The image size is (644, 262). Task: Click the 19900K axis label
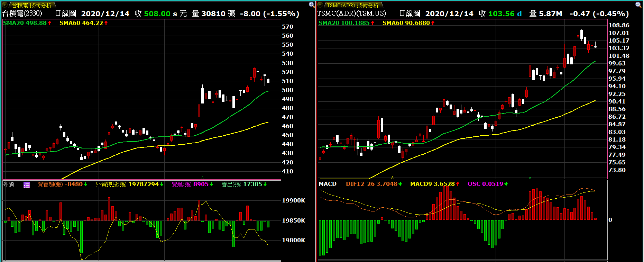coord(294,200)
